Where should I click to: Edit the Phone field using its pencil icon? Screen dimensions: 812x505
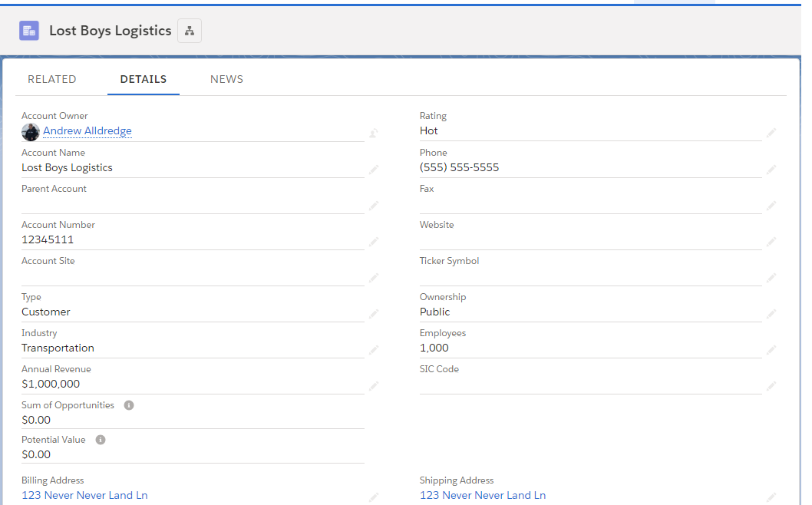[x=771, y=169]
